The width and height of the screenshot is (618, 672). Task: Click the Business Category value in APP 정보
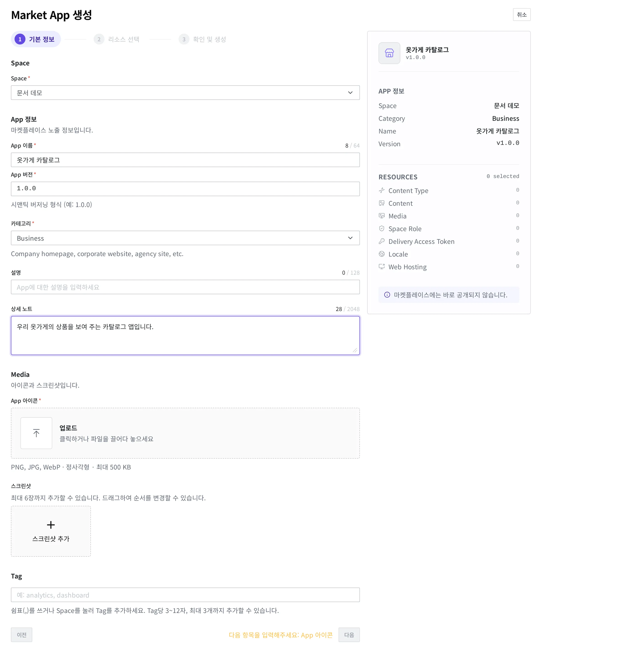(x=506, y=118)
